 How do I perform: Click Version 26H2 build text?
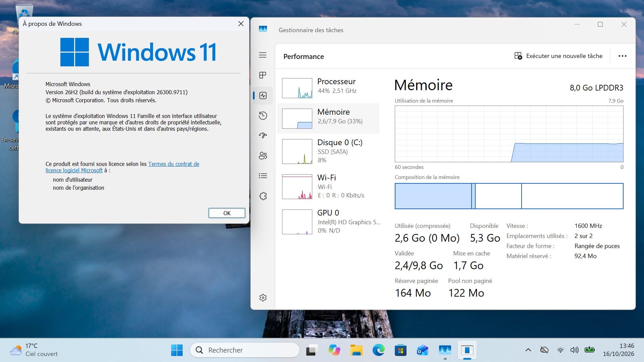tap(116, 92)
